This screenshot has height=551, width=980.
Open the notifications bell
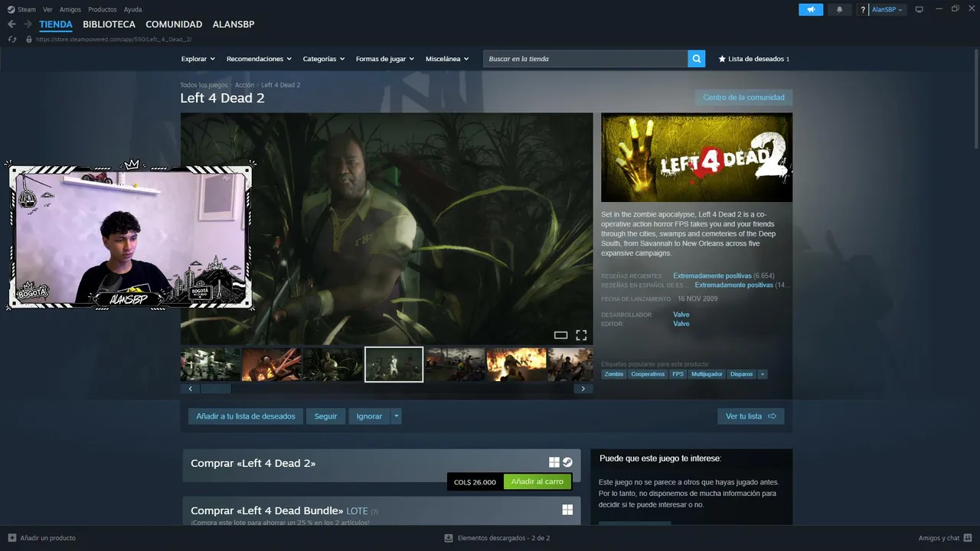pos(839,9)
